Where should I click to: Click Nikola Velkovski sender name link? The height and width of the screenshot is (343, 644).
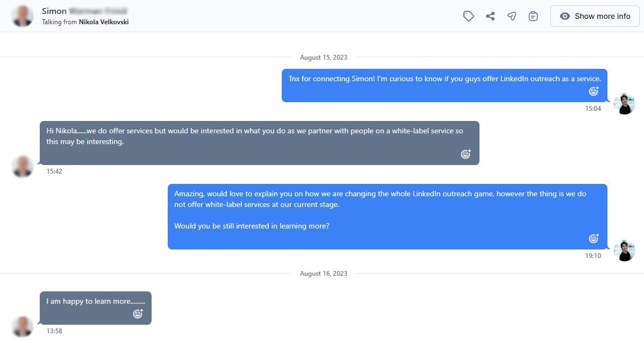pyautogui.click(x=104, y=22)
